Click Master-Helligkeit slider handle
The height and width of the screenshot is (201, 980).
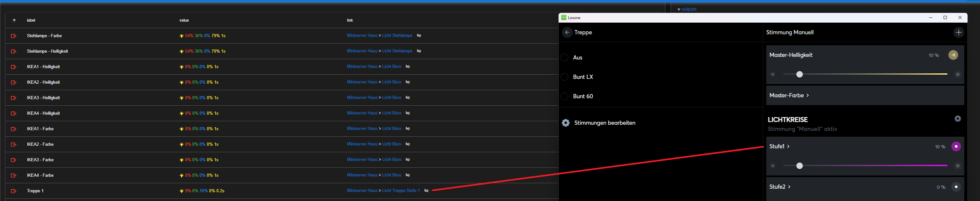click(x=800, y=74)
